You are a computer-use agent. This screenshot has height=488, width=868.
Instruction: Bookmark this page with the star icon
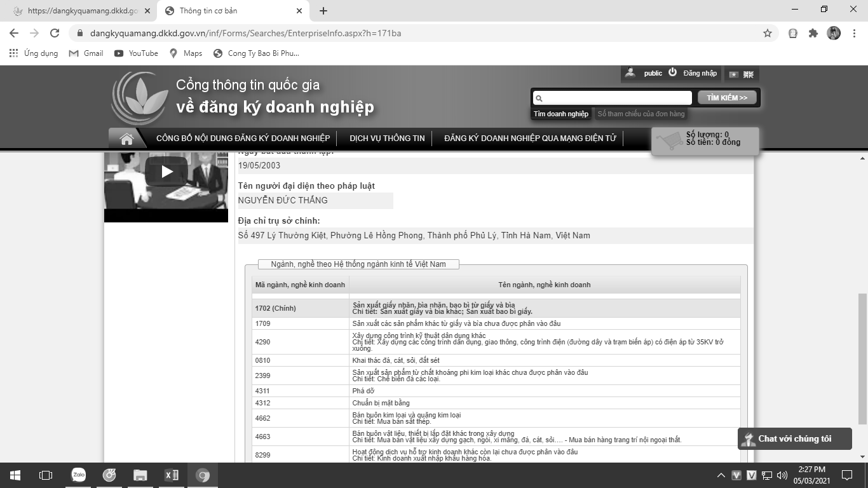coord(767,33)
